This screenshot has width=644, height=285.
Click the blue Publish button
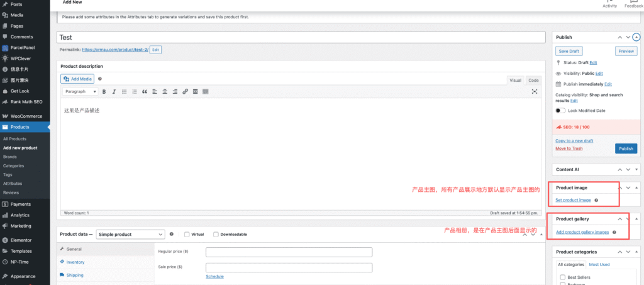click(x=626, y=148)
